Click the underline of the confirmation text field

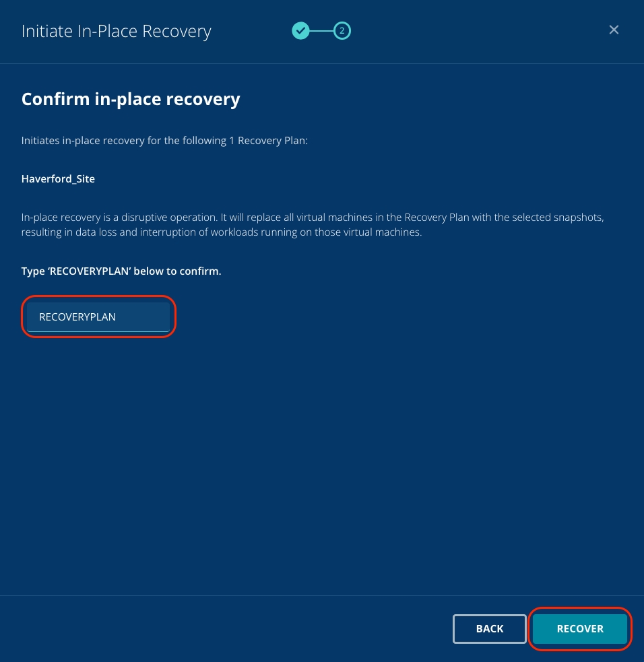[98, 331]
